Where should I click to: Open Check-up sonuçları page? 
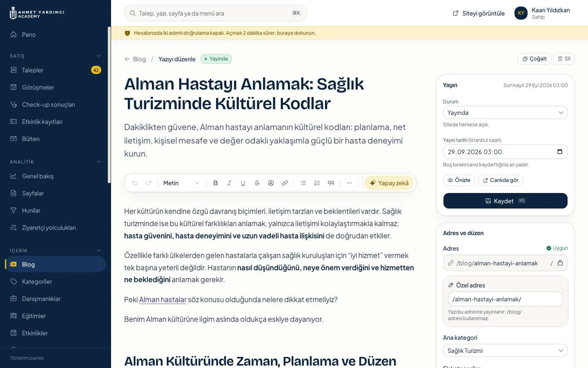(x=56, y=105)
